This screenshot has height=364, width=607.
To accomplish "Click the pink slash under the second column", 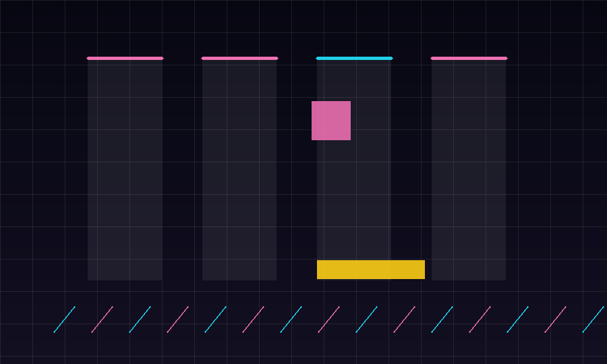I will (x=253, y=320).
